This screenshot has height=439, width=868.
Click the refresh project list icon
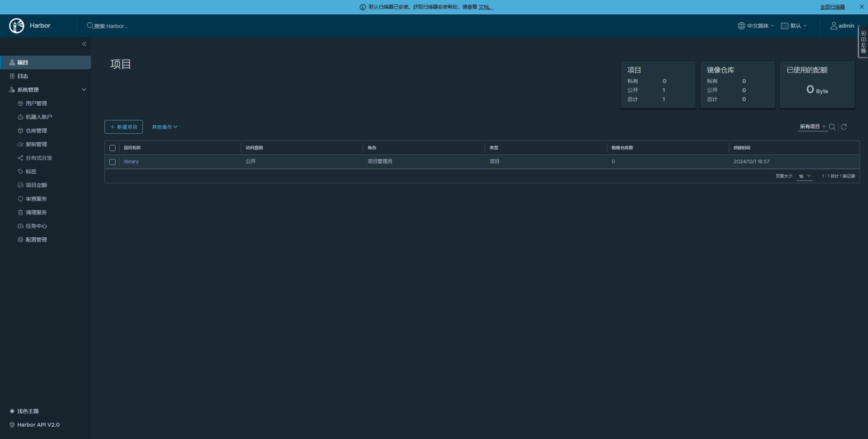844,127
